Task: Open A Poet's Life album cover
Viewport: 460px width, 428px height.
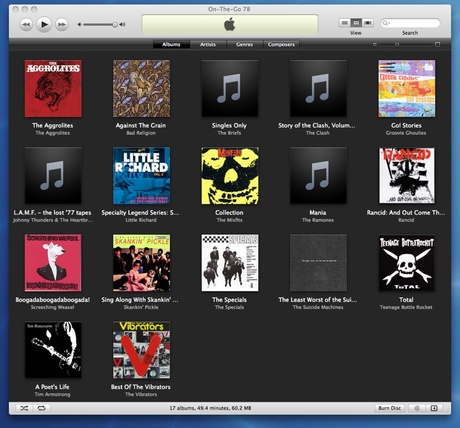Action: tap(53, 350)
